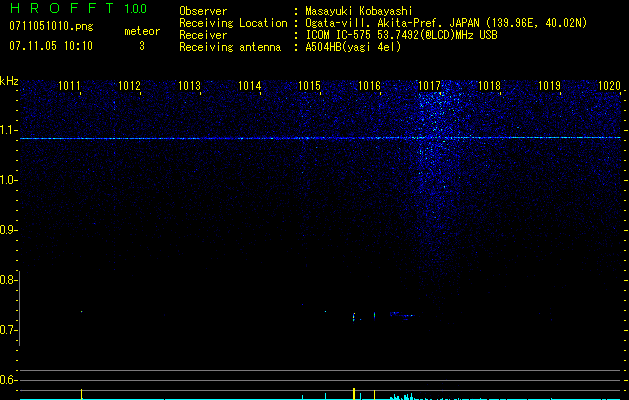The image size is (629, 400).
Task: Click the 1.0 kHz frequency label
Action: point(7,180)
